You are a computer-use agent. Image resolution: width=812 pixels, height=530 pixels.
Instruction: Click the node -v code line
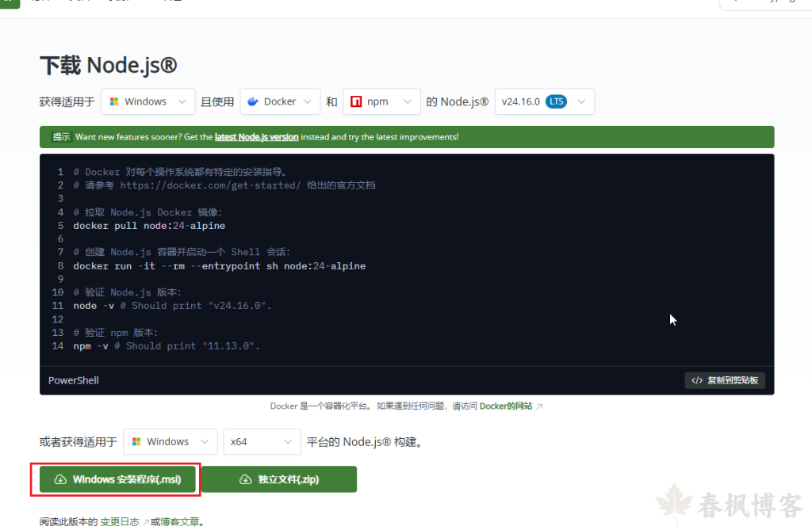click(172, 306)
